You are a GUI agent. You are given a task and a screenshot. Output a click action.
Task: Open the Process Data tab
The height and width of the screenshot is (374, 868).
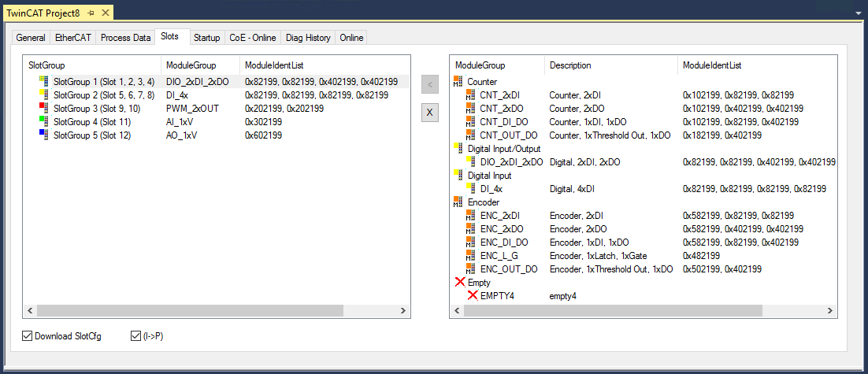coord(126,38)
